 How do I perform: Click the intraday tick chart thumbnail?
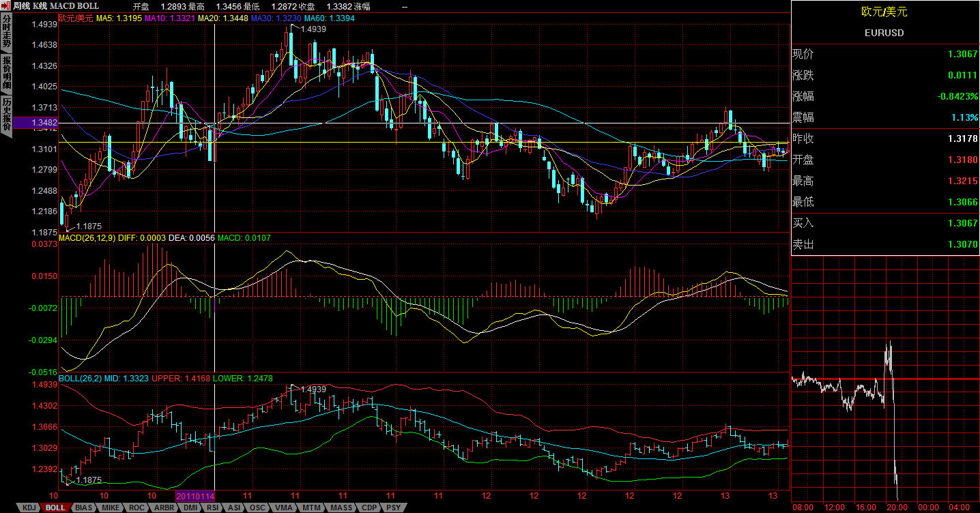[884, 379]
